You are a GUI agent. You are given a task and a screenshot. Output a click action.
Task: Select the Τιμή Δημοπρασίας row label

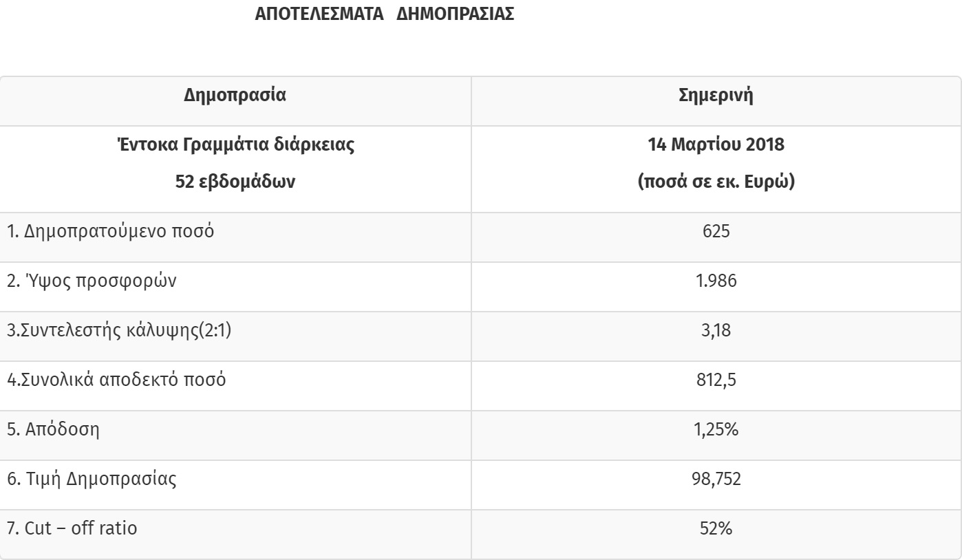pyautogui.click(x=92, y=479)
